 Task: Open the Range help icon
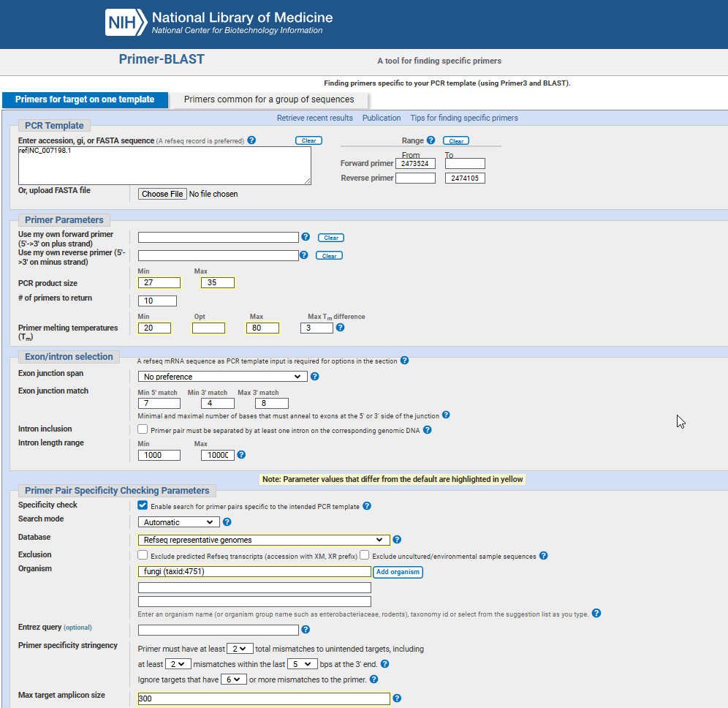431,140
